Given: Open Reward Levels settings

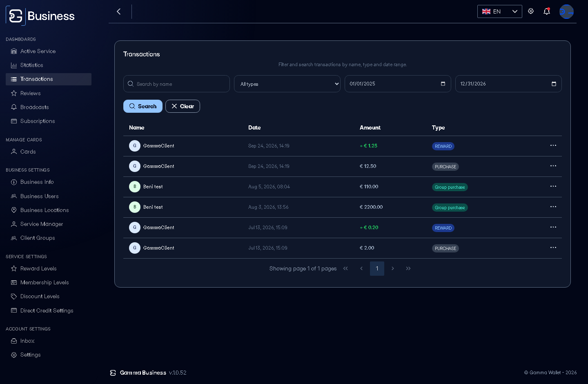Looking at the screenshot, I should 49,268.
